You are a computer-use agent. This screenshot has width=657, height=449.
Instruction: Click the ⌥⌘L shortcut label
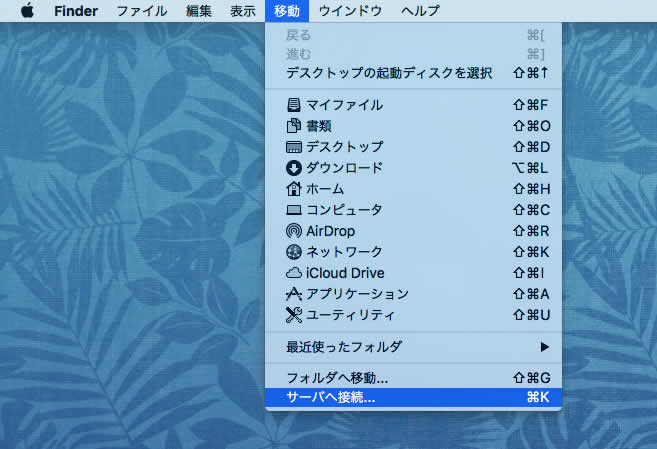pos(530,168)
